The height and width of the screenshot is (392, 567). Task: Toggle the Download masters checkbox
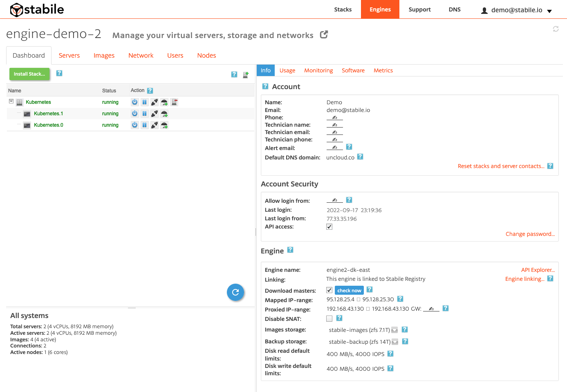[329, 290]
